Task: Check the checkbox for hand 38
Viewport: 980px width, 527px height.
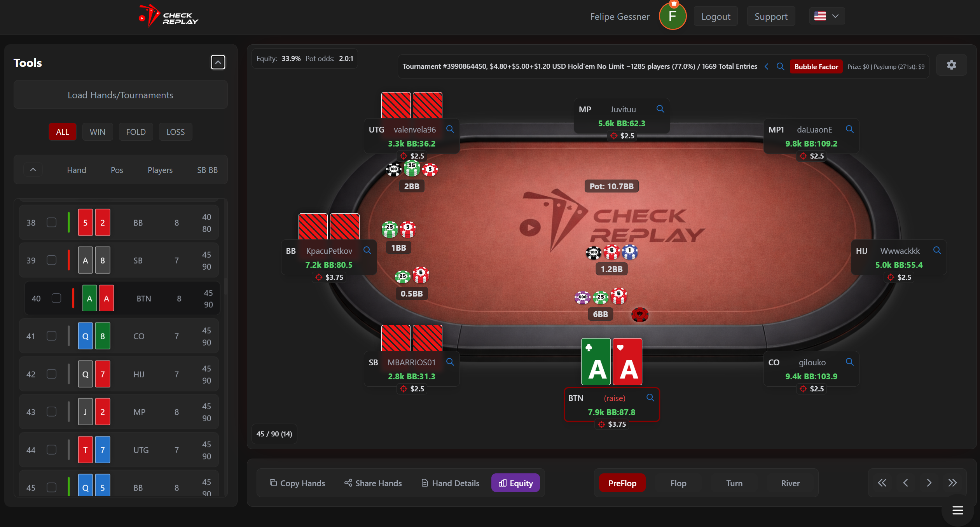Action: [51, 222]
